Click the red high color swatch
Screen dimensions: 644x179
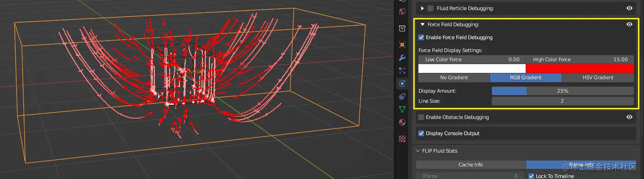[580, 68]
